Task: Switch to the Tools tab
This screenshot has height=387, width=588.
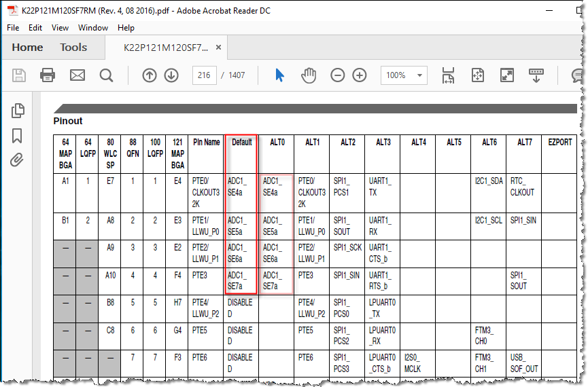Action: [73, 48]
